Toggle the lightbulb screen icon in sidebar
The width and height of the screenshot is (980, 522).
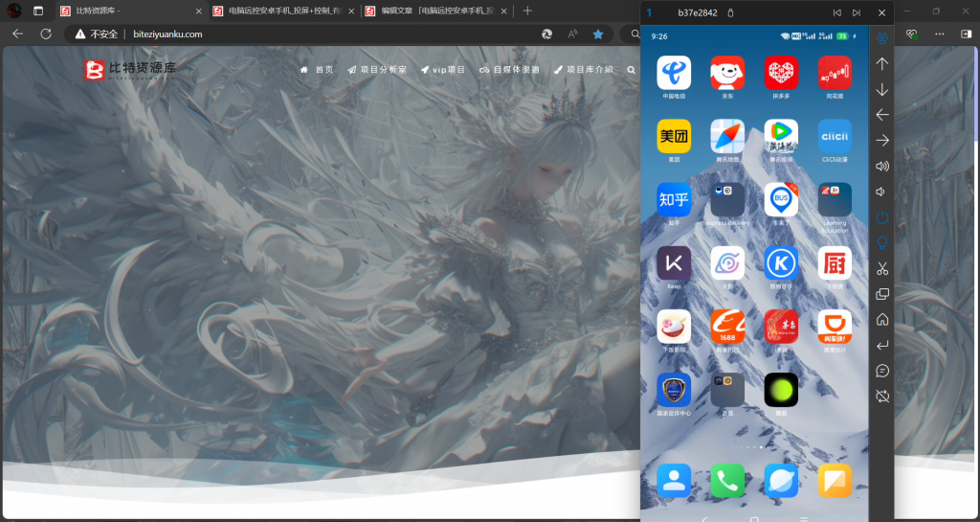click(x=881, y=242)
